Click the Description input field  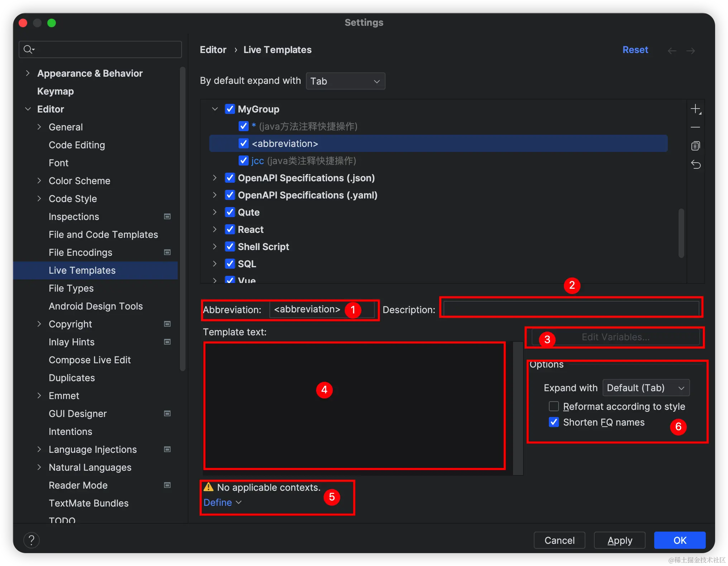click(571, 309)
